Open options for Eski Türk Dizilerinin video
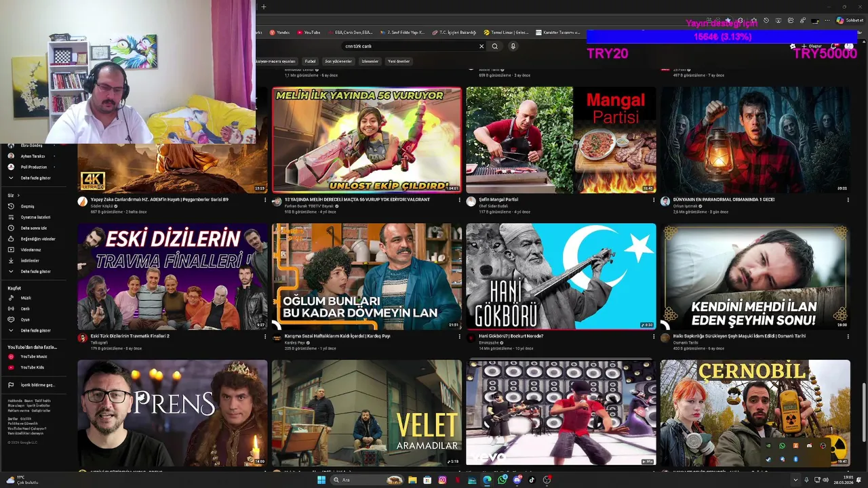The height and width of the screenshot is (488, 868). click(x=265, y=336)
